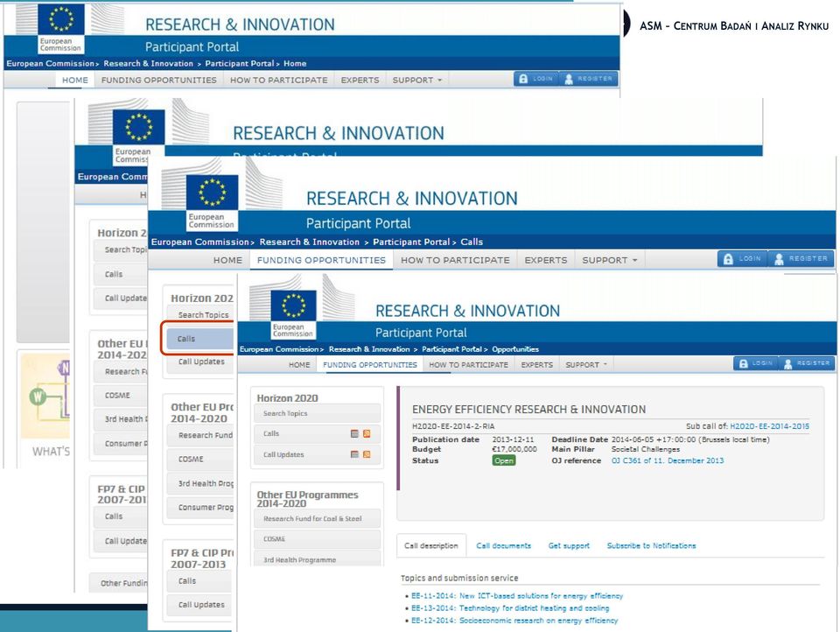Image resolution: width=840 pixels, height=632 pixels.
Task: Expand the Support menu in the Calls breadcrumb window
Action: click(610, 260)
